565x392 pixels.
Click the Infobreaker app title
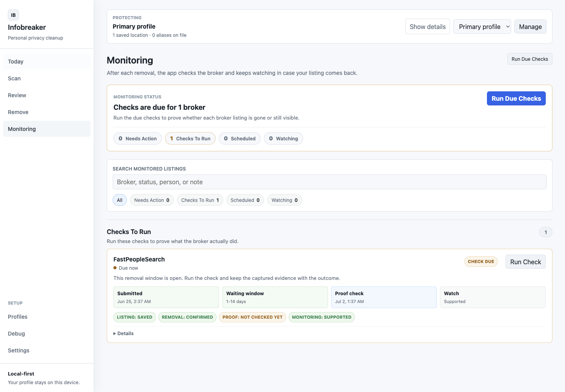pyautogui.click(x=27, y=27)
